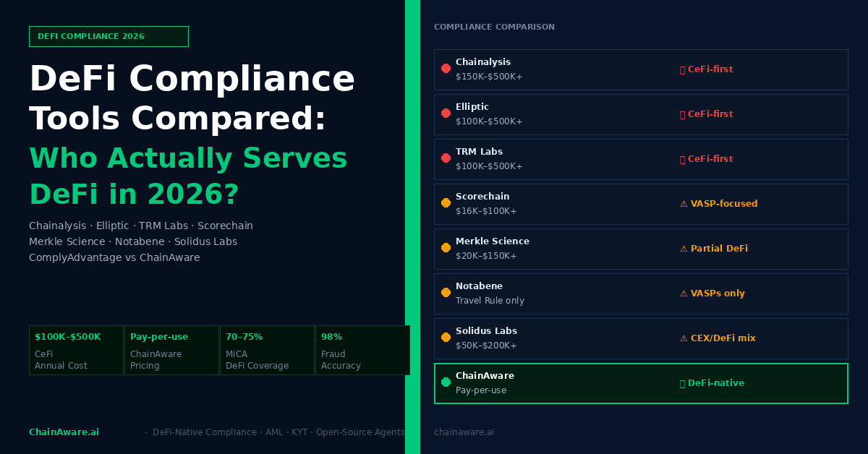Click the 98% Fraud Accuracy card
Image resolution: width=868 pixels, height=454 pixels.
(x=362, y=350)
